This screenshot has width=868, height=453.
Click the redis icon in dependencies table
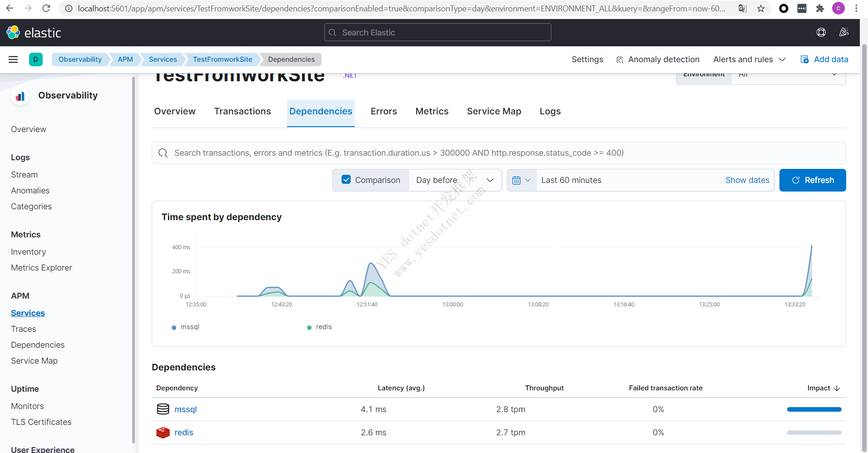(x=163, y=433)
